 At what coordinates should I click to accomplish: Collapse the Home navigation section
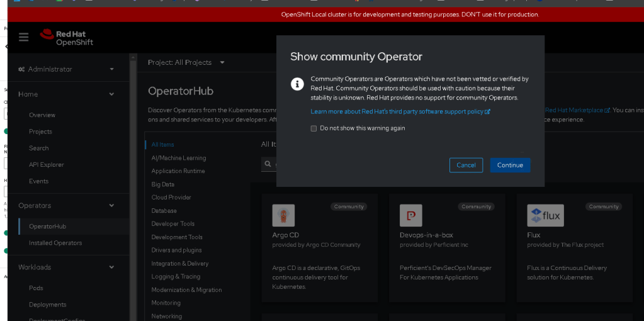(66, 94)
